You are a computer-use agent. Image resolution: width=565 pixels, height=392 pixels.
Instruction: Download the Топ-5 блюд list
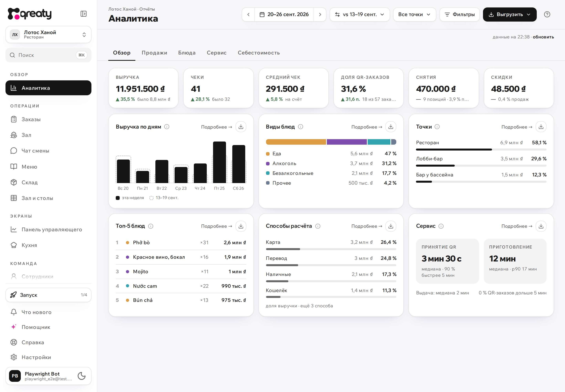point(241,226)
